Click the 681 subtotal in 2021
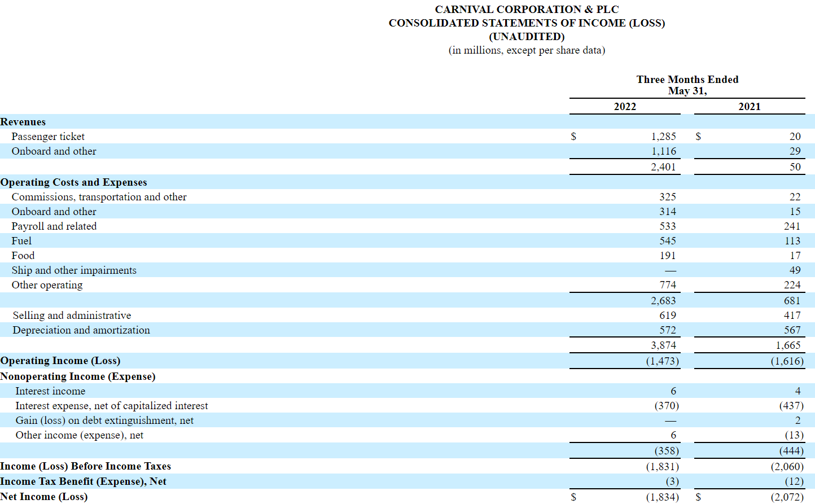 792,301
